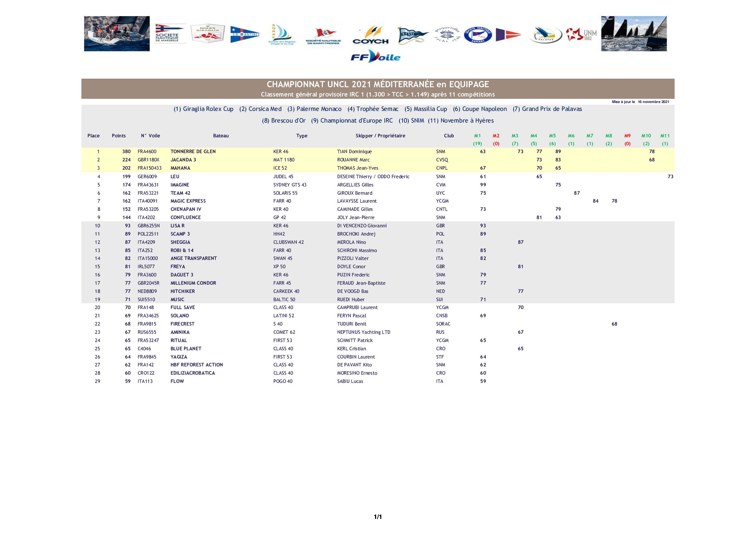The width and height of the screenshot is (756, 534).
Task: Click the black sails photo on right
Action: point(634,34)
